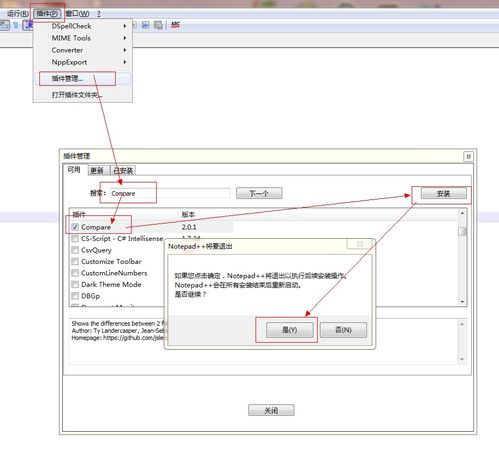
Task: Close the 插件管理 window with its X
Action: tap(468, 156)
